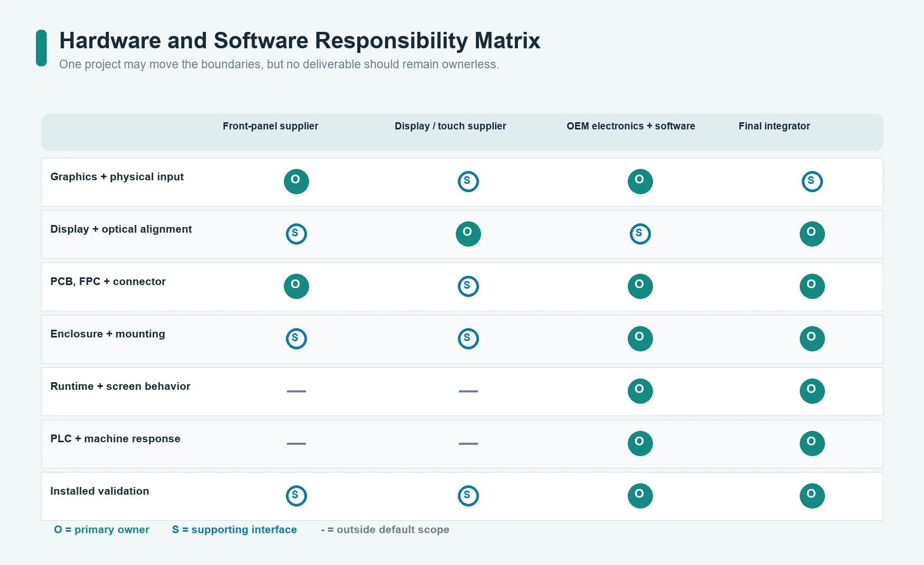Click the dash for PLC + machine response under Display / touch supplier

click(468, 443)
